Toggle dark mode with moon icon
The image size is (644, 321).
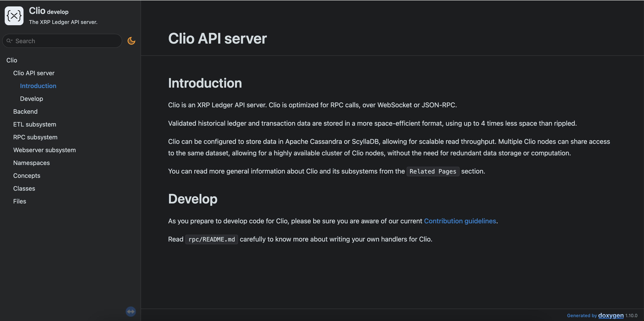click(x=131, y=41)
